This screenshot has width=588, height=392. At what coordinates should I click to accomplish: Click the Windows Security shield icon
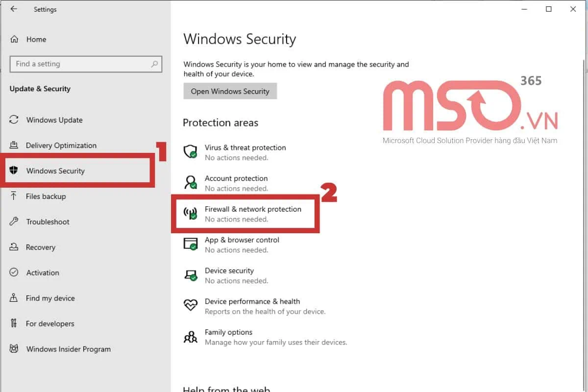click(x=14, y=171)
